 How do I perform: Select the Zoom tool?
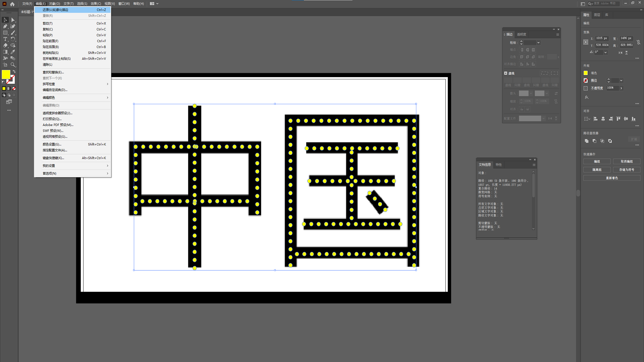click(13, 65)
